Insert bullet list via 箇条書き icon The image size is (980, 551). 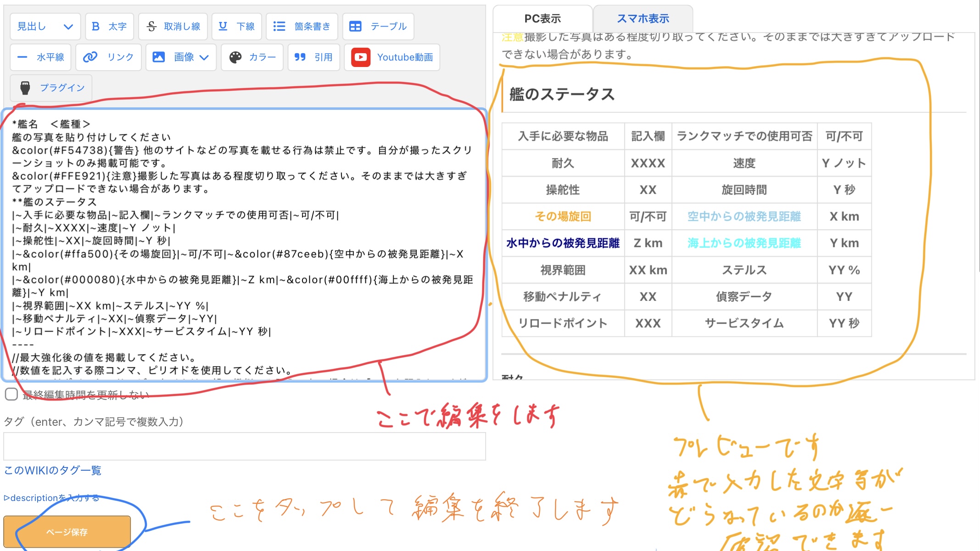[279, 27]
